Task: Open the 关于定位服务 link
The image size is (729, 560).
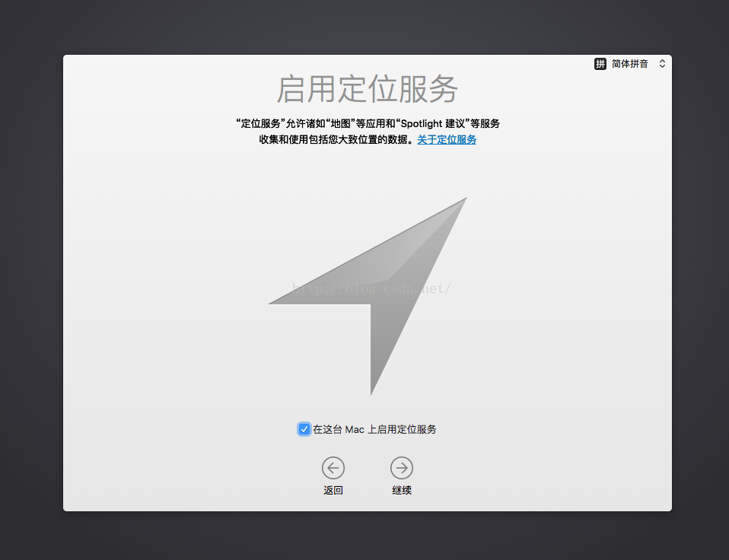Action: [447, 139]
